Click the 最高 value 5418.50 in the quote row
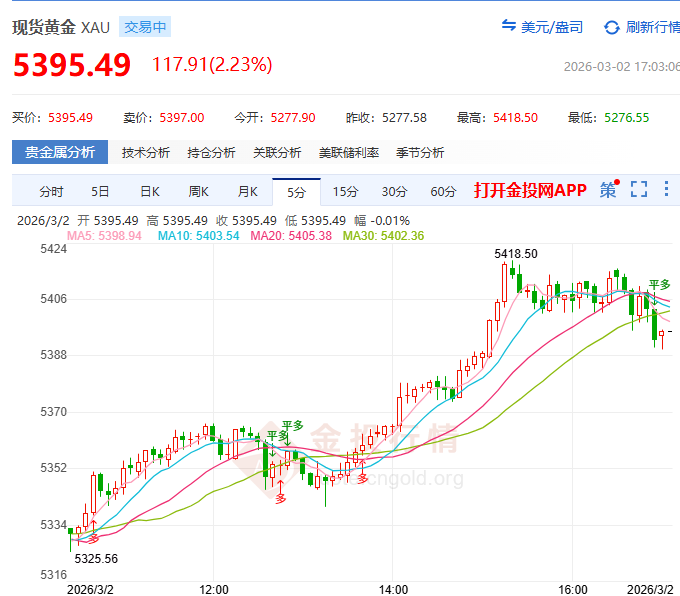 [x=516, y=118]
